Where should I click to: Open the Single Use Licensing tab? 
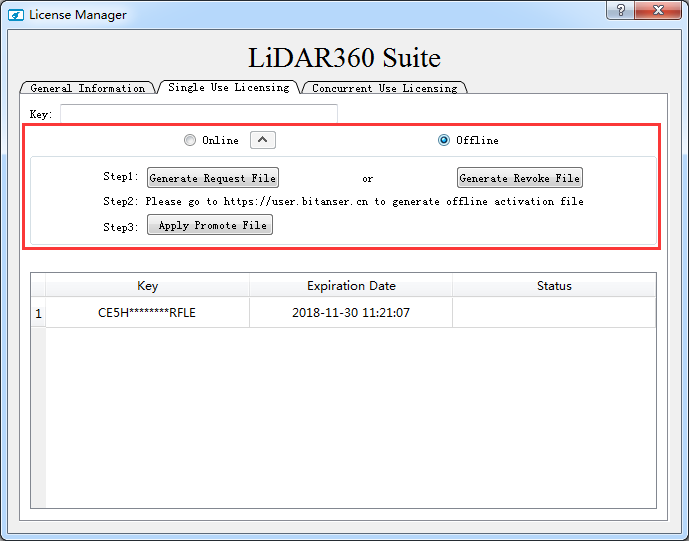[x=228, y=87]
